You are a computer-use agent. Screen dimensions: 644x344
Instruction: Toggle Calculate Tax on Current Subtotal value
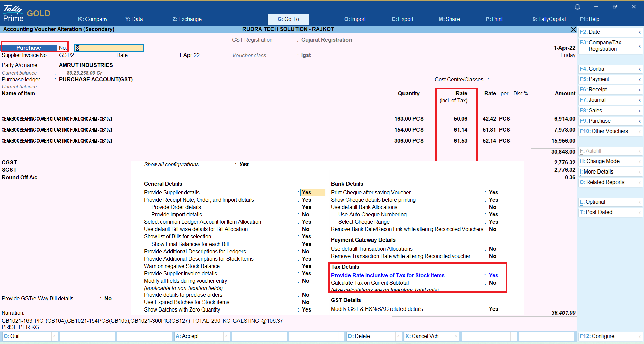492,283
